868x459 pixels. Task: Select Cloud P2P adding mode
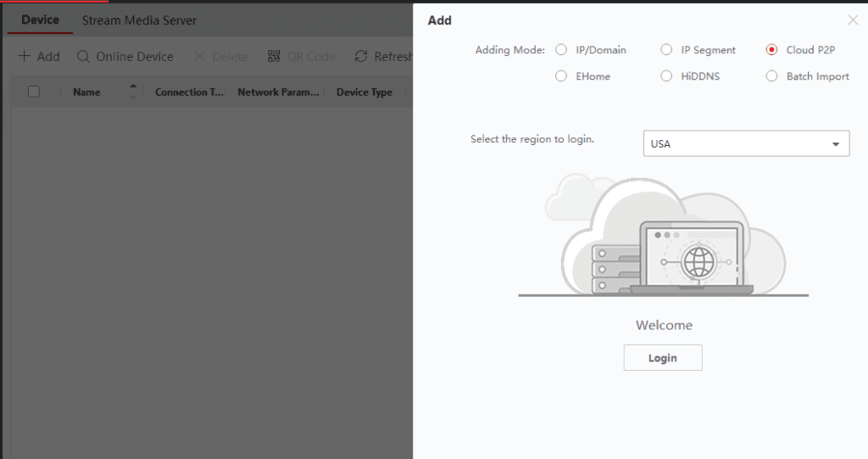[x=771, y=50]
